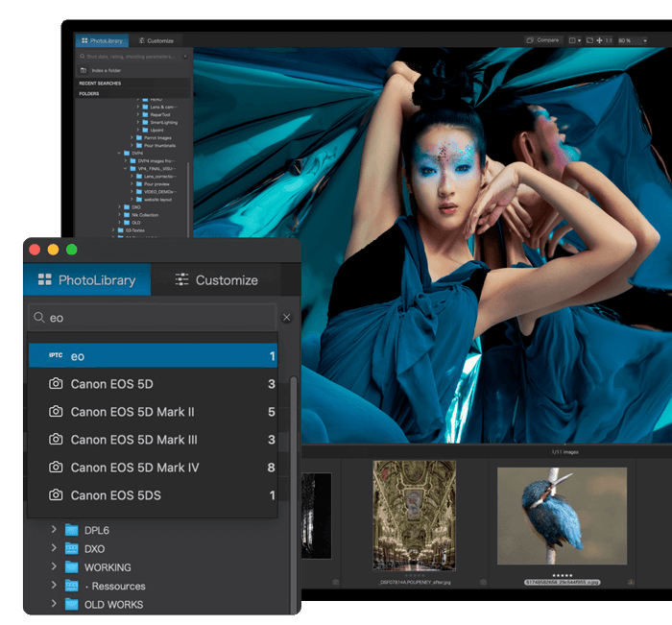Click the DPL6 folder icon
Viewport: 672px width, 625px height.
(x=72, y=530)
